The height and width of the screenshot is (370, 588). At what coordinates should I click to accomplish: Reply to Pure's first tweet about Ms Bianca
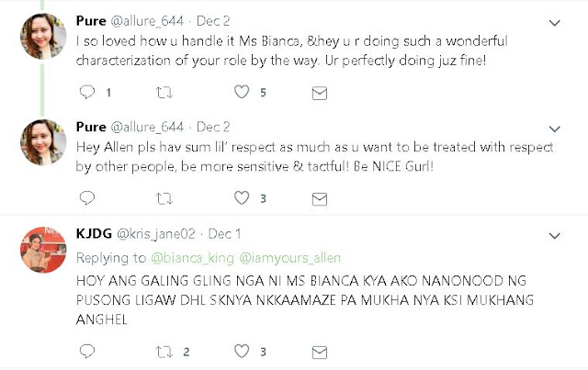tap(87, 93)
